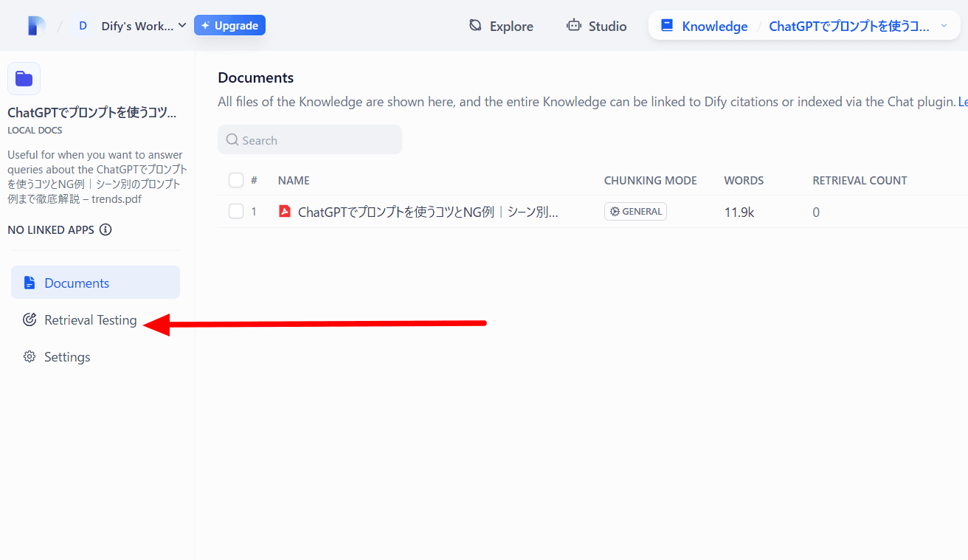The height and width of the screenshot is (560, 968).
Task: Open the ChatGPTでプロンプトを使うコツ document
Action: (x=428, y=212)
